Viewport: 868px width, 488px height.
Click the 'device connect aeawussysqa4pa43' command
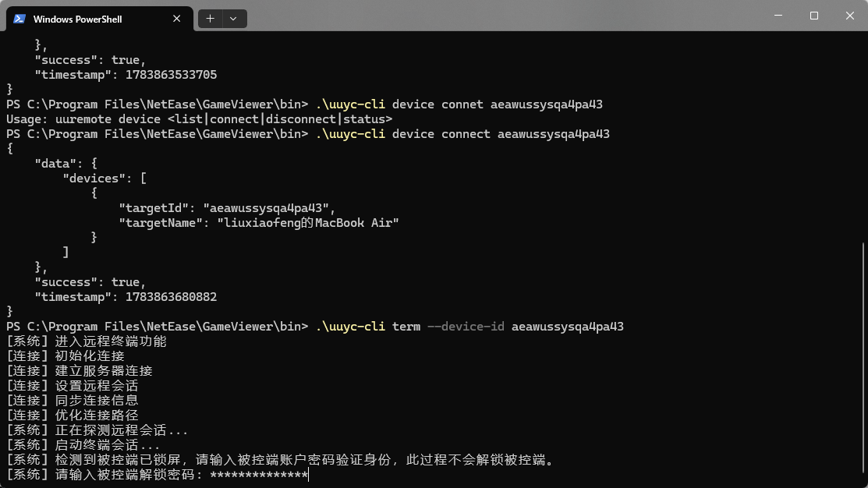tap(308, 134)
